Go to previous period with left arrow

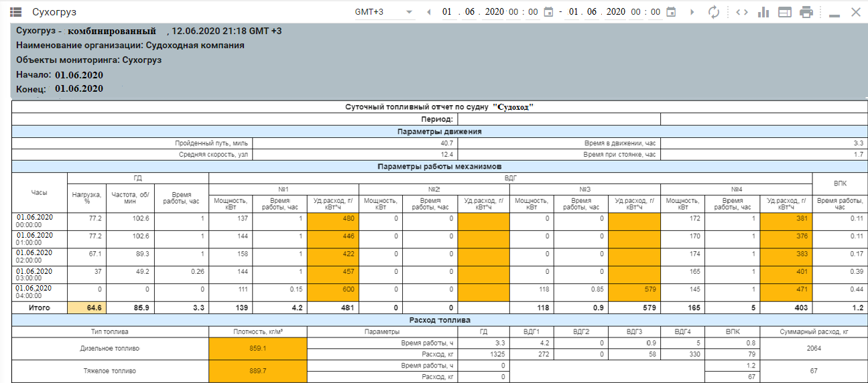(x=429, y=12)
